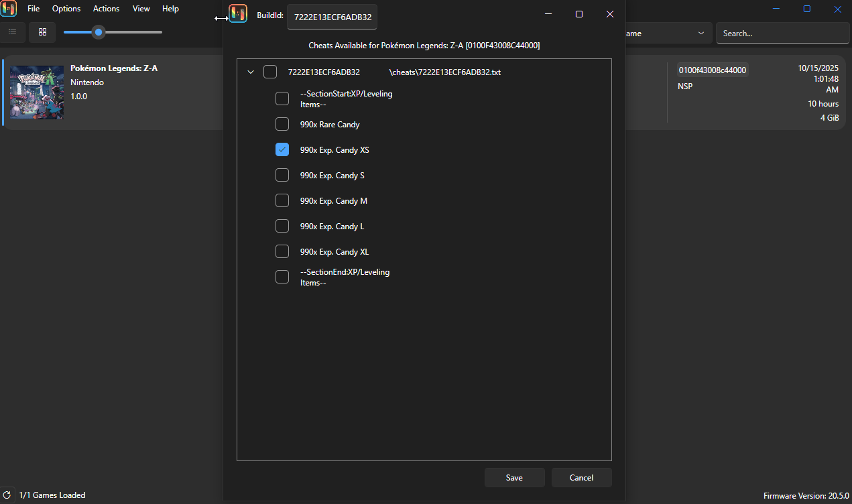Open the Help menu
This screenshot has width=852, height=504.
point(170,9)
